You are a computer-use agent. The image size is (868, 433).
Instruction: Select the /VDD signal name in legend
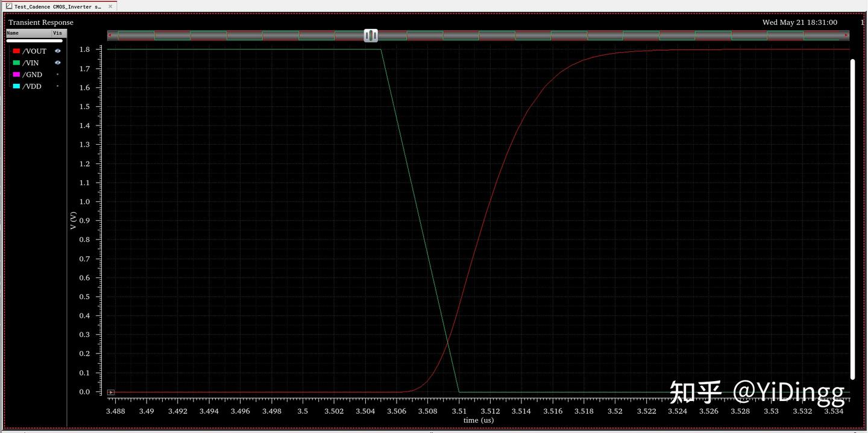(32, 86)
